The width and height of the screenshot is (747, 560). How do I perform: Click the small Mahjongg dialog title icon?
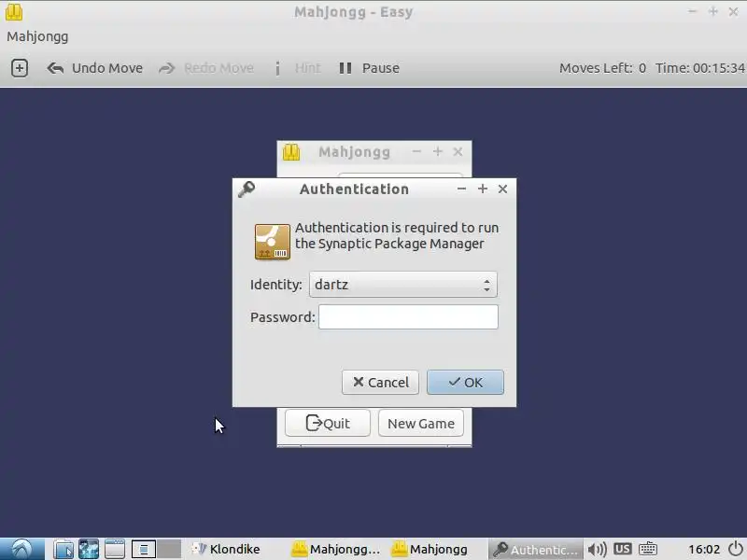(291, 152)
